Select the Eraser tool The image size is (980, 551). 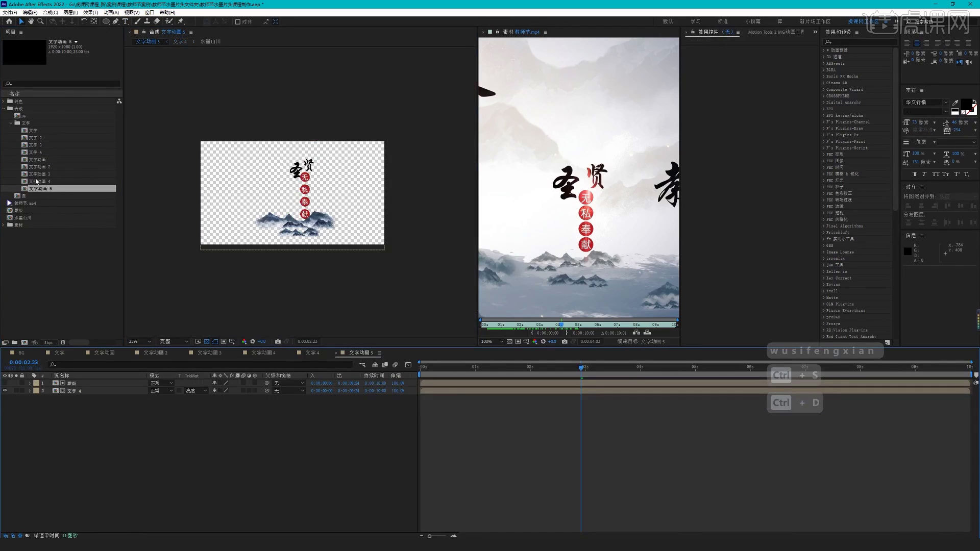click(x=157, y=21)
